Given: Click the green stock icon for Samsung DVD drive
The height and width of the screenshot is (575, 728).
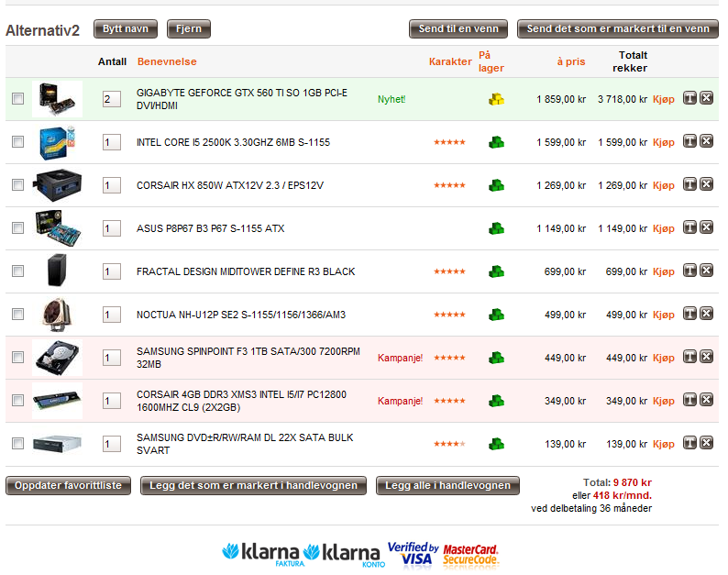Looking at the screenshot, I should pos(496,444).
